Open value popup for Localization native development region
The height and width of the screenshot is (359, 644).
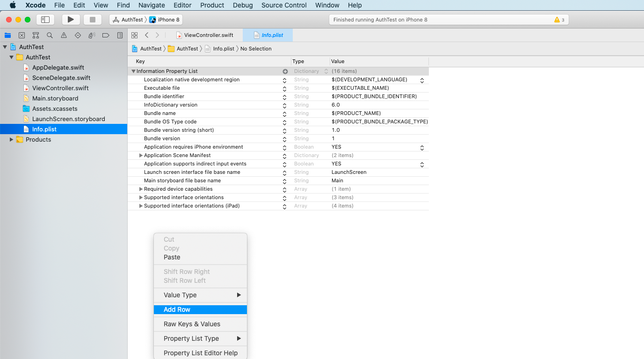[422, 80]
